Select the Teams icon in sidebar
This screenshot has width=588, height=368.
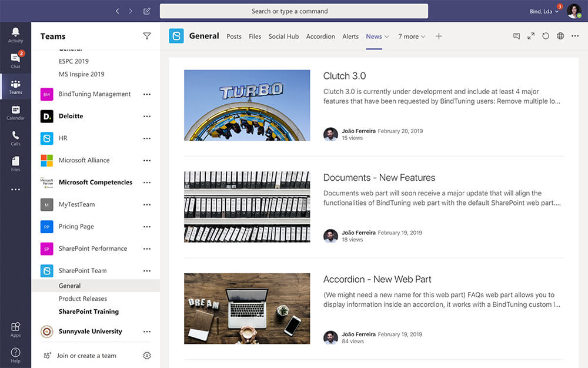click(15, 87)
